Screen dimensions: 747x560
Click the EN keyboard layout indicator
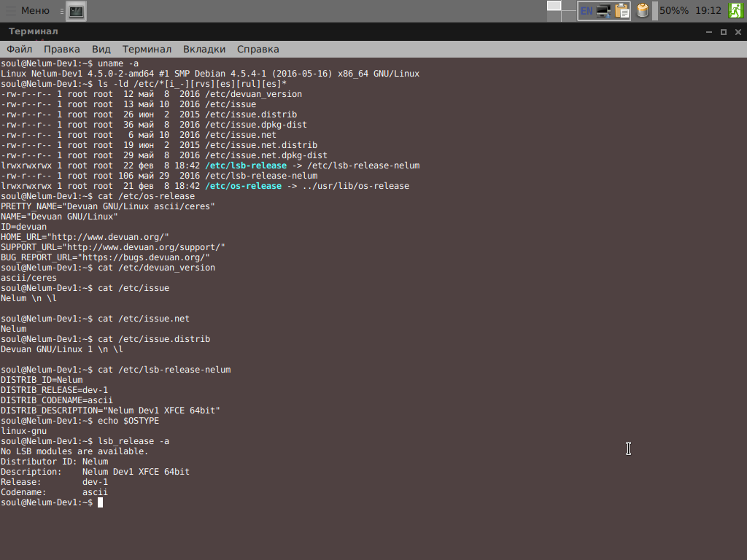pyautogui.click(x=587, y=11)
